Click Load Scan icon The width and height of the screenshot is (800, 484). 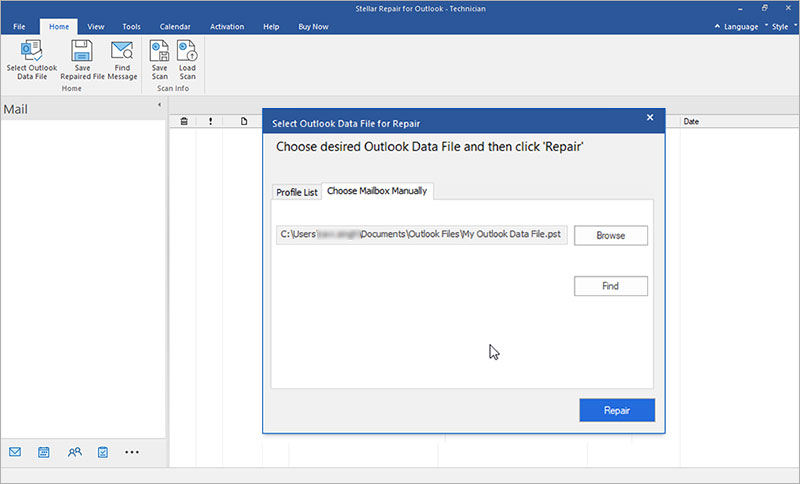coord(187,51)
